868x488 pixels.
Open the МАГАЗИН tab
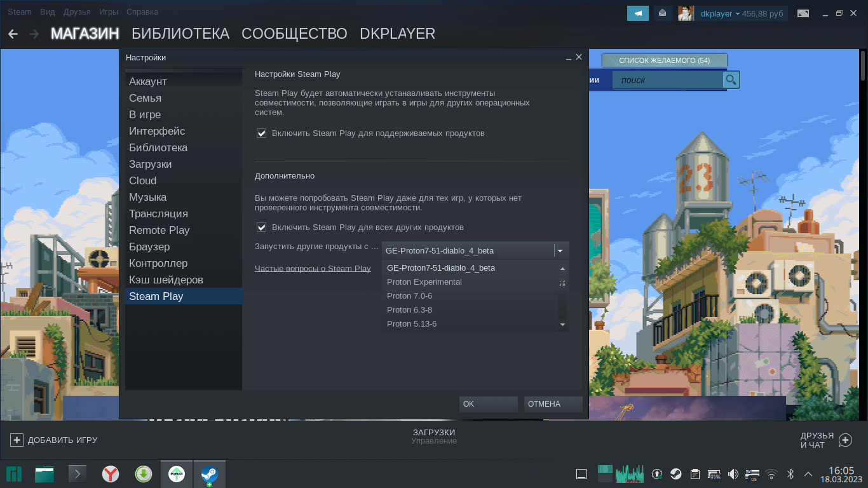click(85, 34)
